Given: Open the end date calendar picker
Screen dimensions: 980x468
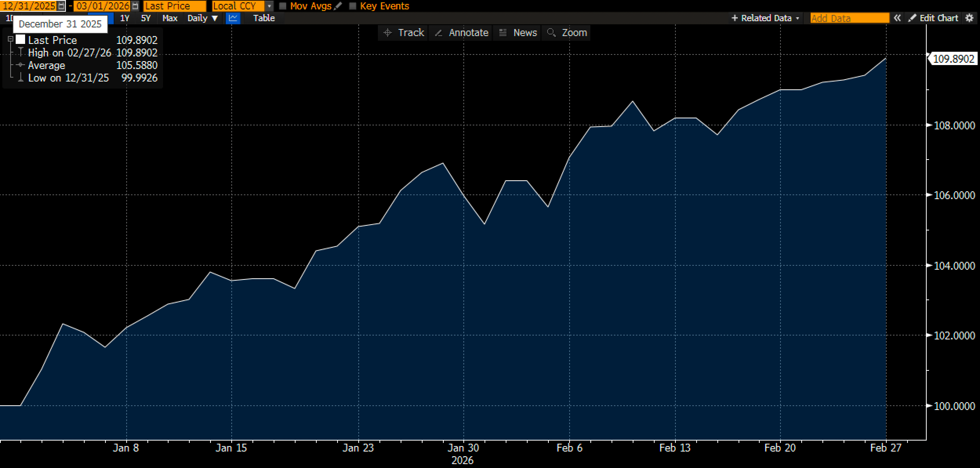Looking at the screenshot, I should pos(135,6).
